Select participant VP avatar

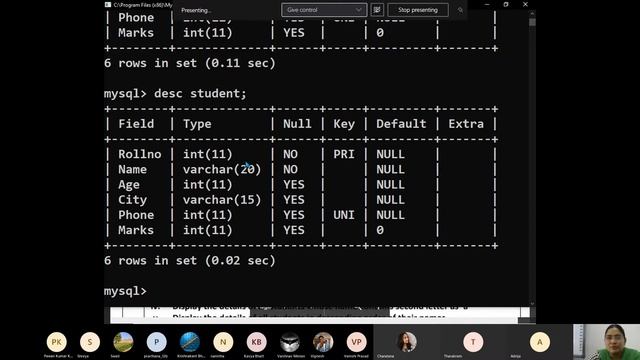click(x=356, y=342)
